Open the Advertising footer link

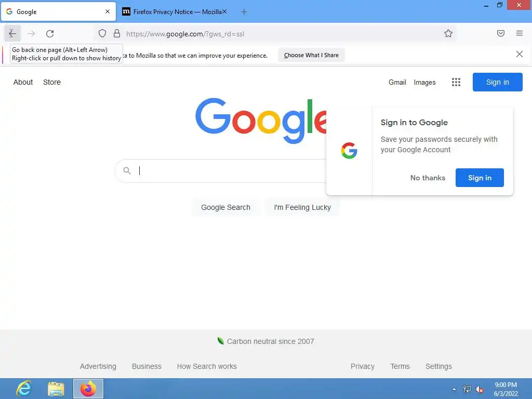click(98, 366)
